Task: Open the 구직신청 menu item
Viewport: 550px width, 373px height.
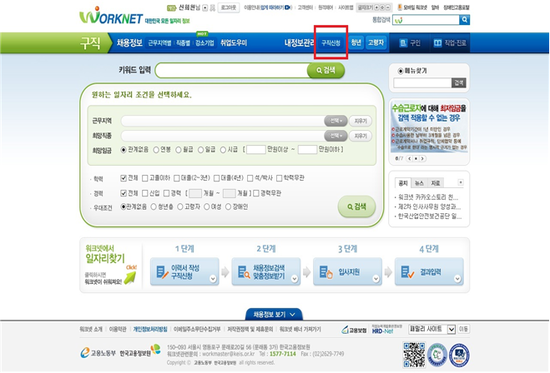Action: (x=331, y=43)
